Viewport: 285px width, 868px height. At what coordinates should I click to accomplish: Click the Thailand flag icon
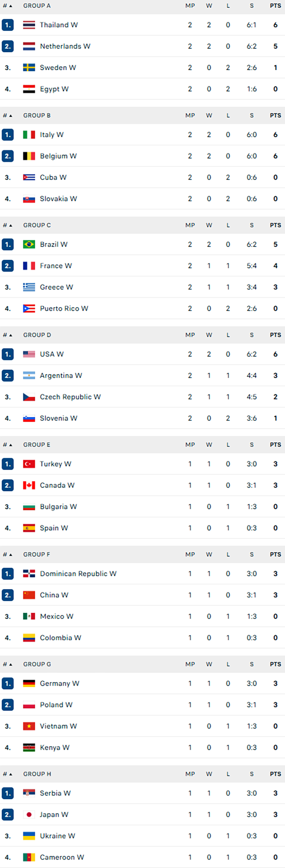click(29, 25)
